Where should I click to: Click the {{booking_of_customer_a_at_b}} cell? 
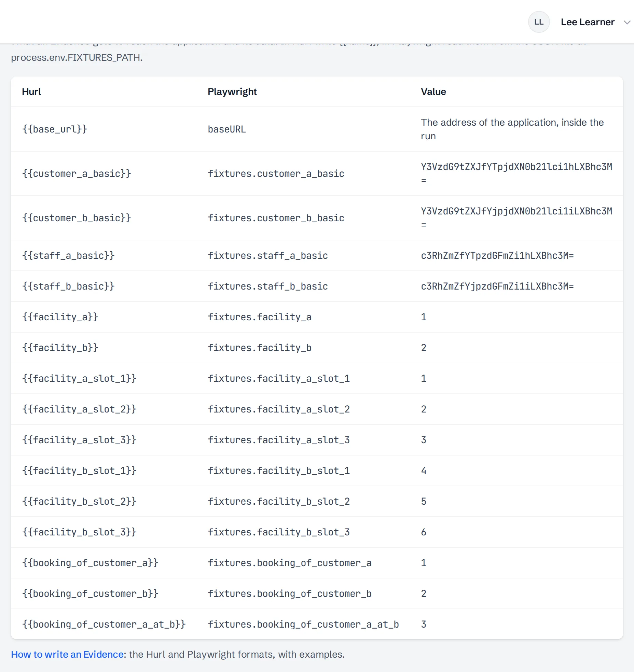(104, 624)
